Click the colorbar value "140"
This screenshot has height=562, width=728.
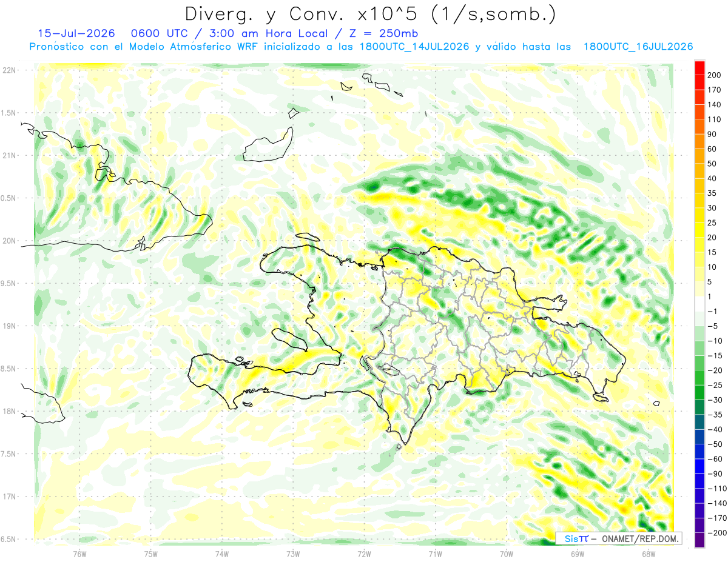coord(715,104)
